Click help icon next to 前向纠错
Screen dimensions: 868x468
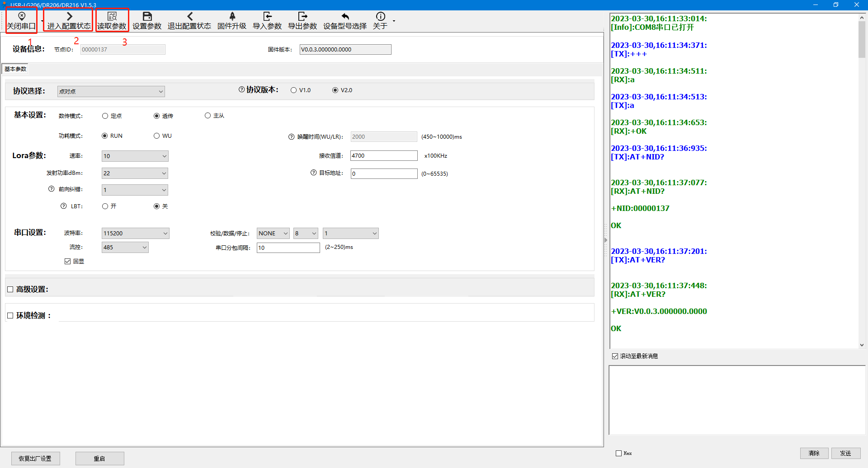tap(52, 189)
